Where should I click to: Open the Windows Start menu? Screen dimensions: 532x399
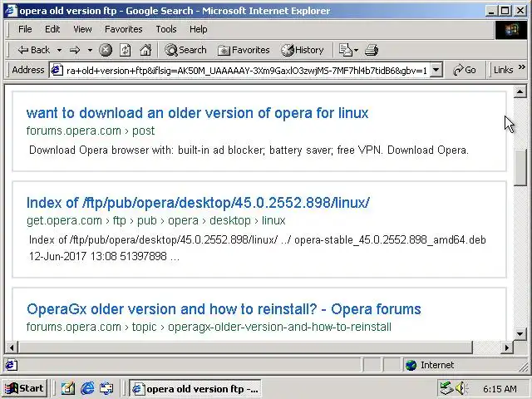click(x=24, y=388)
